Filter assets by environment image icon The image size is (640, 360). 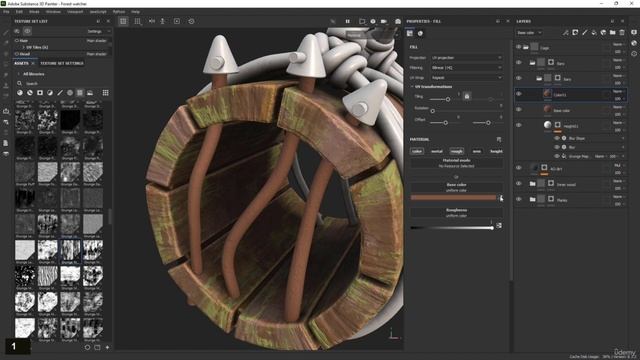(90, 93)
